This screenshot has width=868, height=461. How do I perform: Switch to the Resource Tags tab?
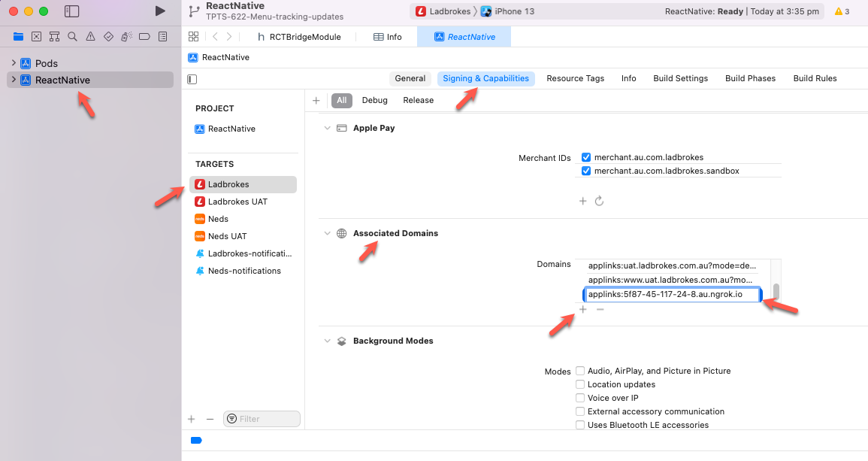tap(575, 79)
